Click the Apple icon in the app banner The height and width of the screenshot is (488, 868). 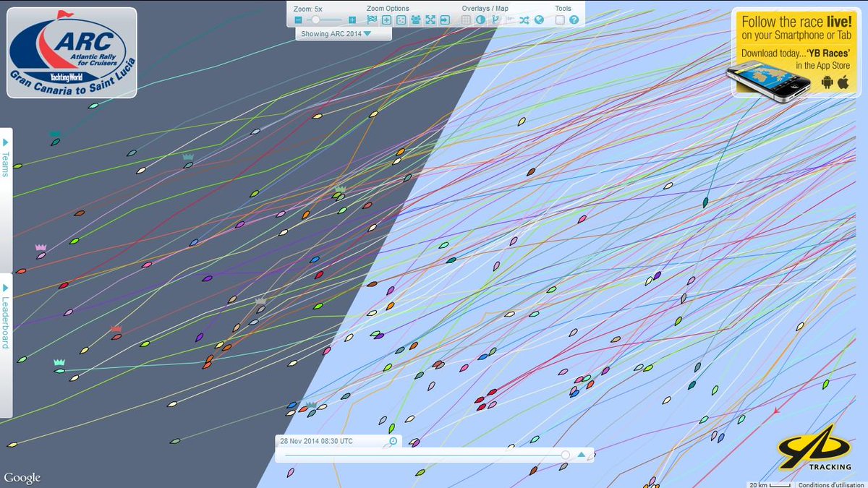(x=843, y=83)
